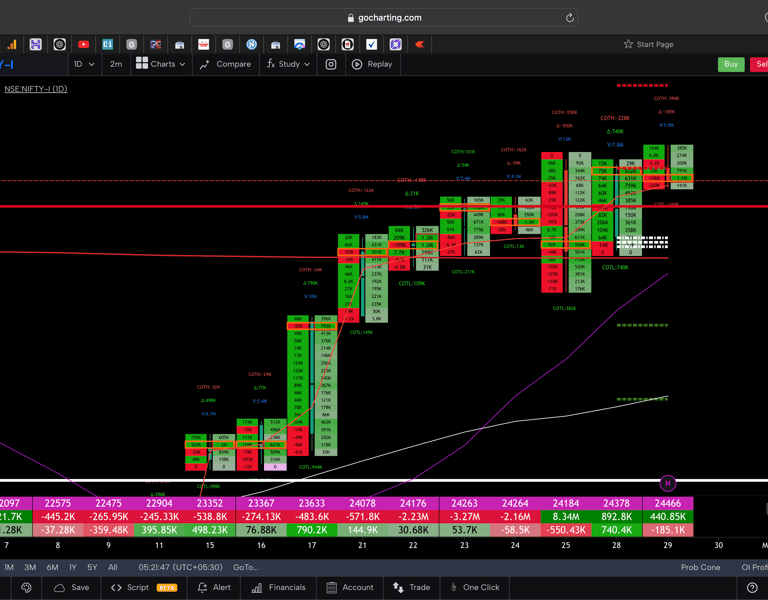Click the -2.23M volume cell

coord(413,516)
